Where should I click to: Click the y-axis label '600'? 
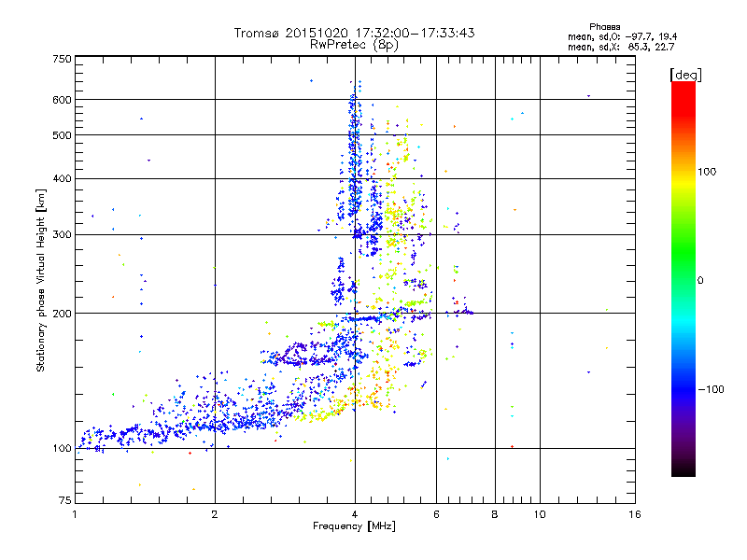[62, 100]
